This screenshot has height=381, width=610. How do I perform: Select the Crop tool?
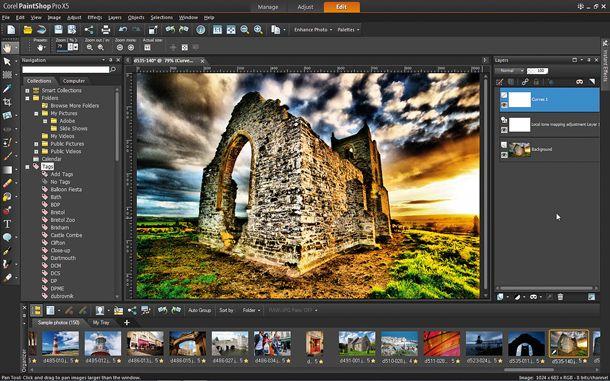[x=7, y=102]
